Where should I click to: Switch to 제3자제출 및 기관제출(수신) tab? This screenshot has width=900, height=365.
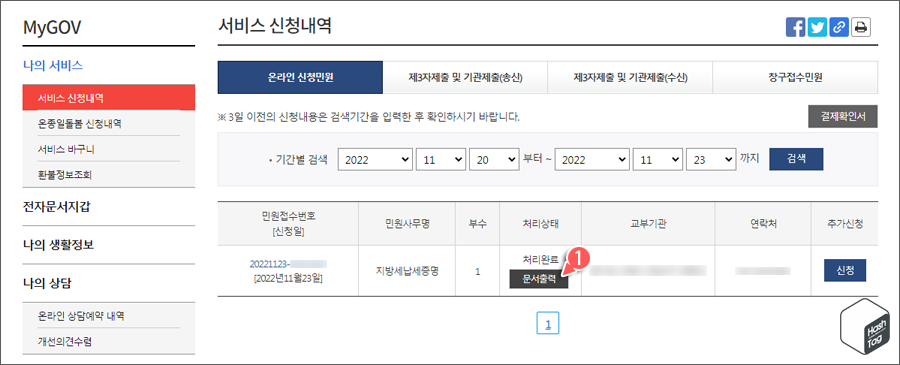click(630, 77)
